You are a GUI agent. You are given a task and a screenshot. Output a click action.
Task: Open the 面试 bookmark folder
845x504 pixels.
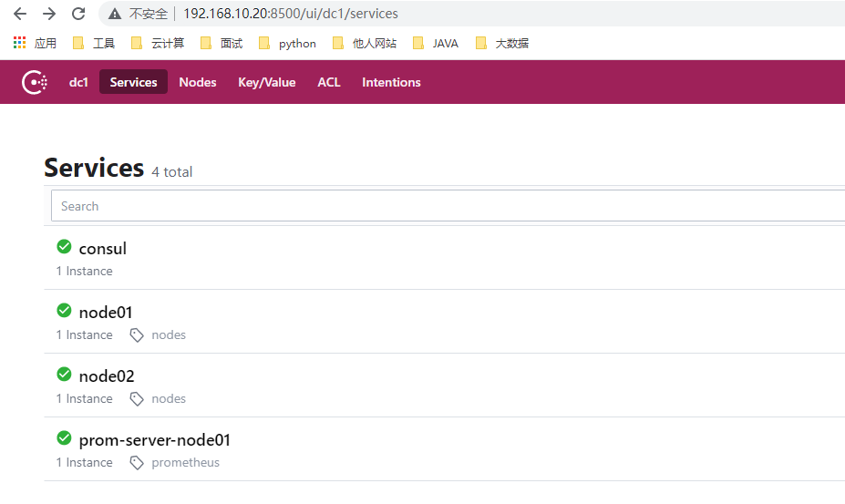tap(222, 43)
